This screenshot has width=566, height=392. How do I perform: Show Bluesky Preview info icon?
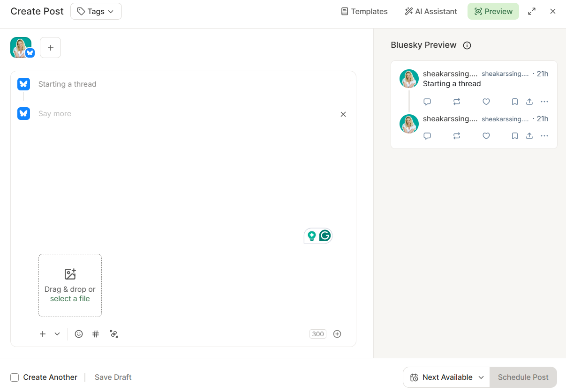[467, 45]
